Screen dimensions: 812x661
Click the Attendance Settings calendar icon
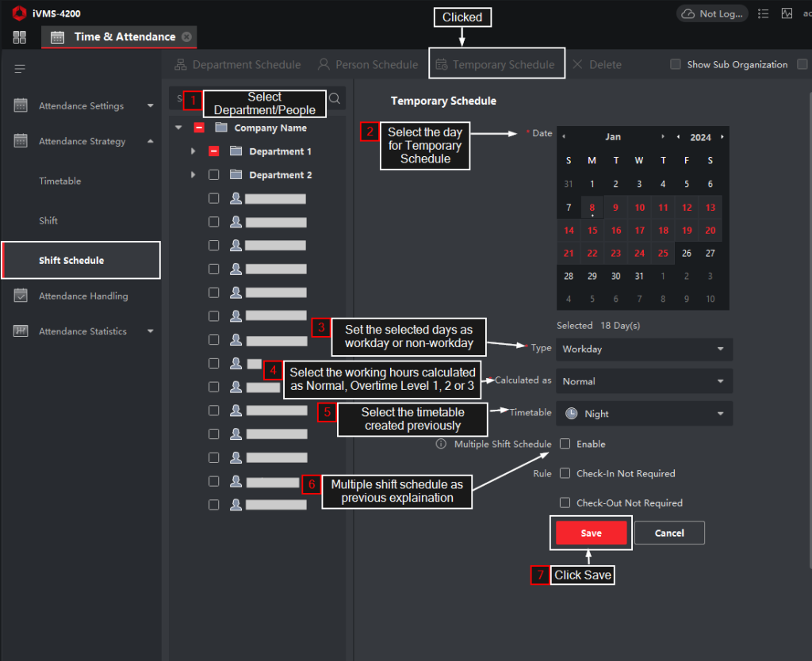point(21,105)
